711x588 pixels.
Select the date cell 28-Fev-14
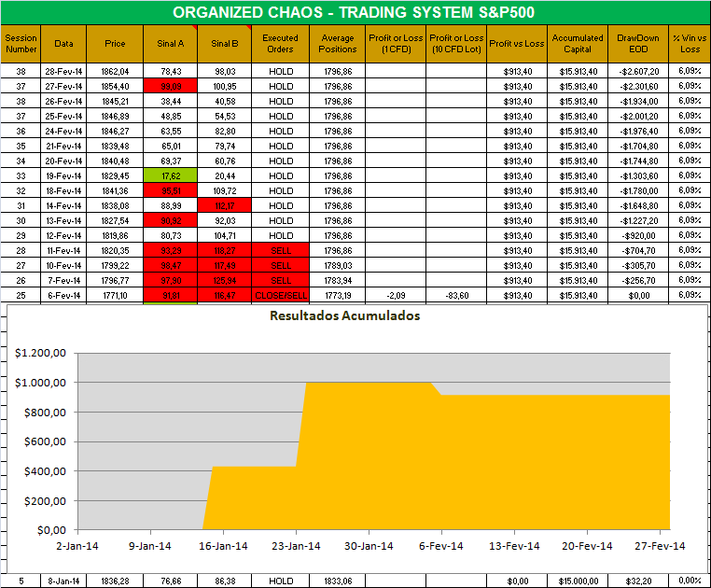point(63,71)
